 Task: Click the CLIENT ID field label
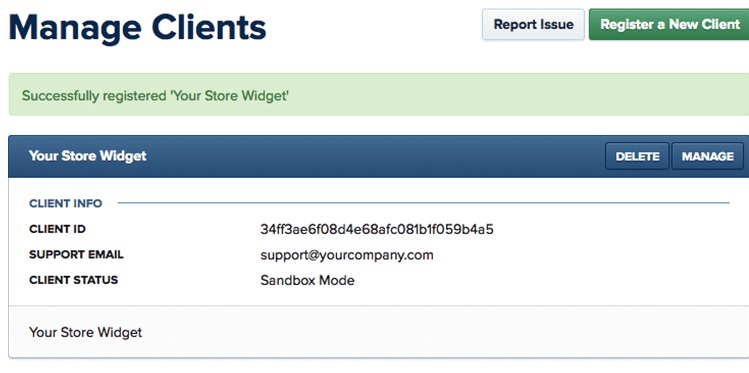coord(57,229)
